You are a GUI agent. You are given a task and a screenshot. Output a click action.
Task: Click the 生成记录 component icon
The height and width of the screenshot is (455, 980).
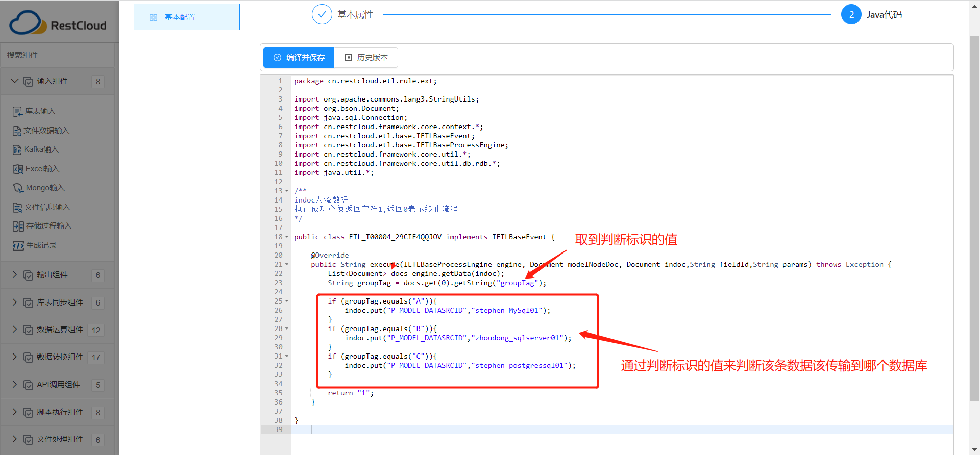[18, 245]
